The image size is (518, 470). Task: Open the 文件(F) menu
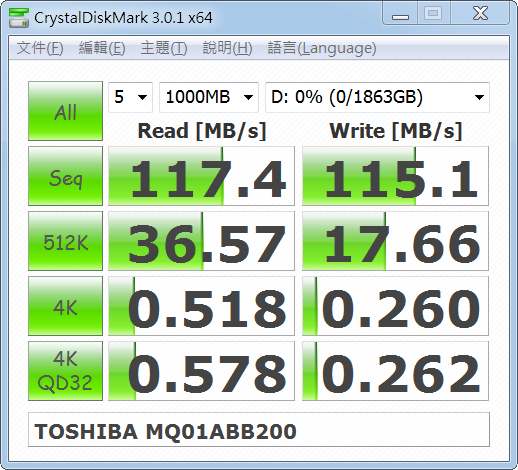click(40, 48)
